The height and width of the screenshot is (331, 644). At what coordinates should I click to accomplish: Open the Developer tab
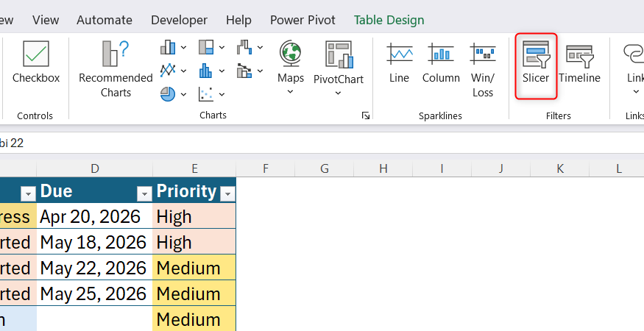(x=179, y=20)
